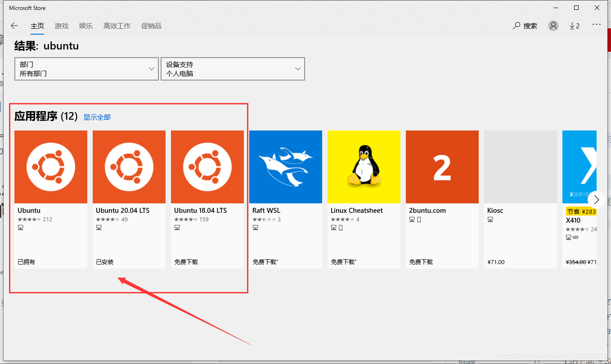Click the 应用程序 (12) heading
611x364 pixels.
pos(46,117)
